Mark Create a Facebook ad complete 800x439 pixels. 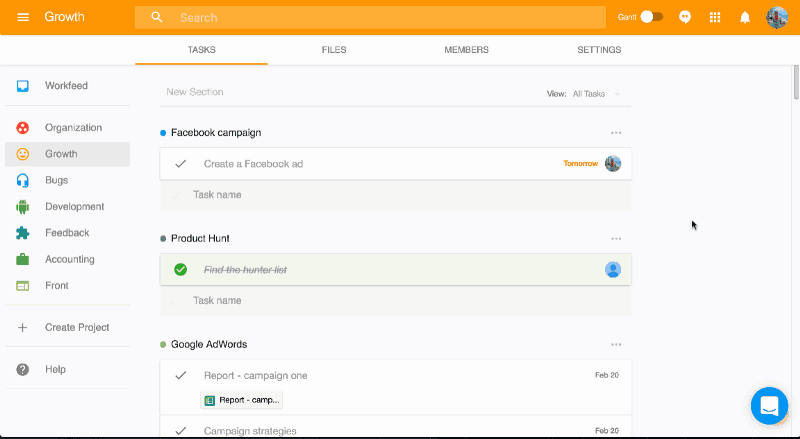click(x=181, y=164)
